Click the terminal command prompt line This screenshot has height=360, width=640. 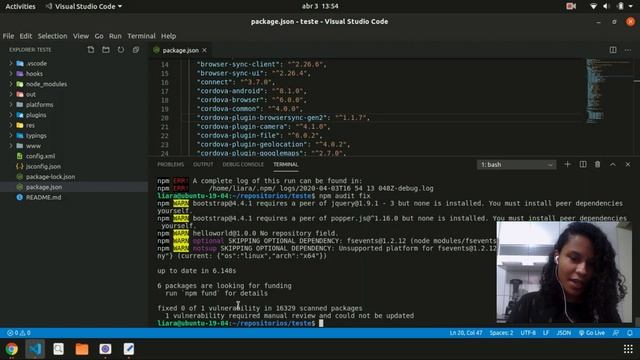point(241,323)
